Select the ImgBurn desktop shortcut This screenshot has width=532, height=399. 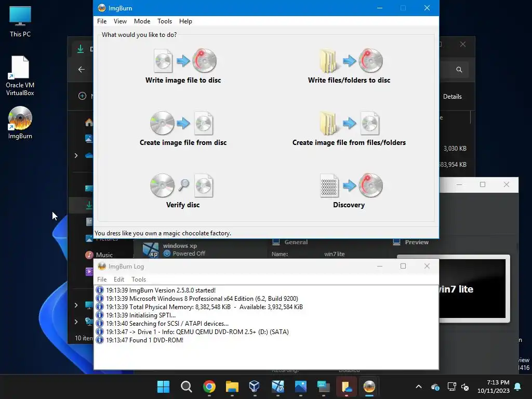tap(20, 123)
